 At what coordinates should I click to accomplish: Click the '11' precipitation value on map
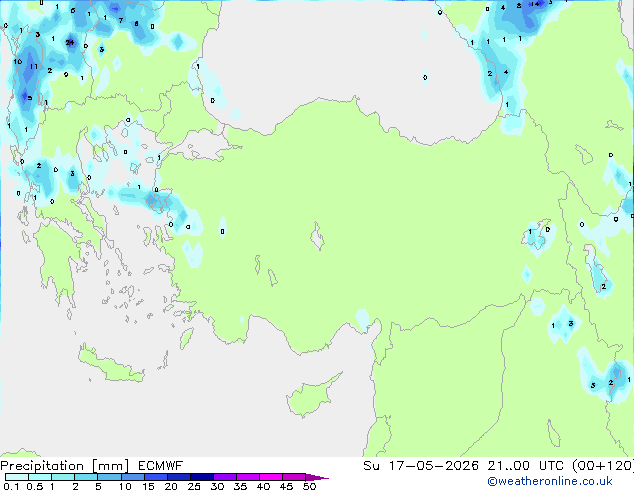click(34, 66)
